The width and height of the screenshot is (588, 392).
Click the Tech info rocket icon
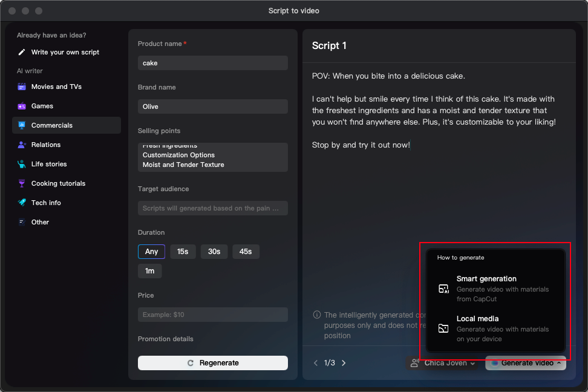[22, 203]
